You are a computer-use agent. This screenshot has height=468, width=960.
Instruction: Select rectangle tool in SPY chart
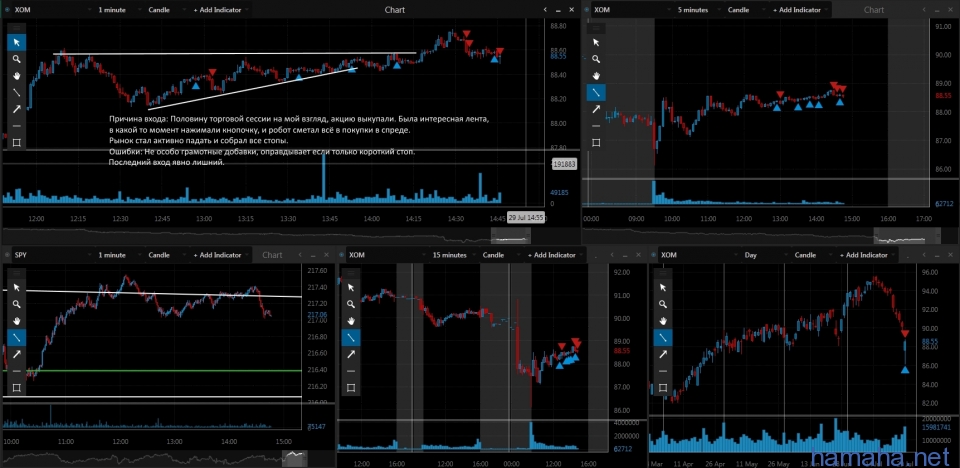tap(17, 387)
